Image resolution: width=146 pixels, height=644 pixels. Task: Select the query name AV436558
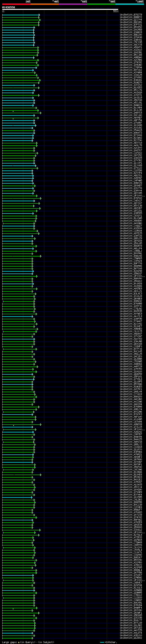(x=8, y=7)
